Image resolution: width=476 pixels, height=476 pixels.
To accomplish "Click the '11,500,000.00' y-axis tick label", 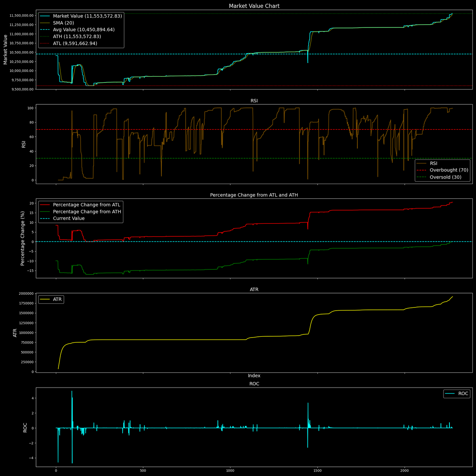I will (x=21, y=15).
